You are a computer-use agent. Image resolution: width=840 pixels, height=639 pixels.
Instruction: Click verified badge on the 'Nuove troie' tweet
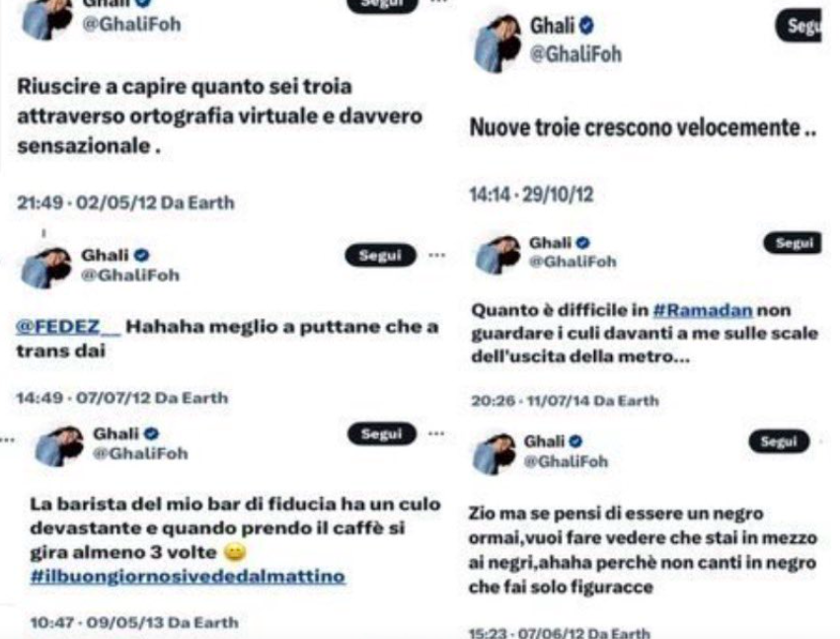(x=586, y=26)
